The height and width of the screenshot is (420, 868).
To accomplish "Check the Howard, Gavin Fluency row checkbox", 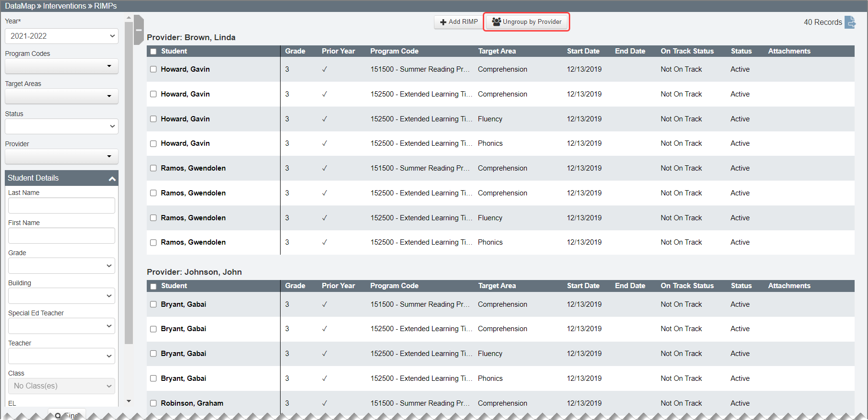I will tap(153, 119).
